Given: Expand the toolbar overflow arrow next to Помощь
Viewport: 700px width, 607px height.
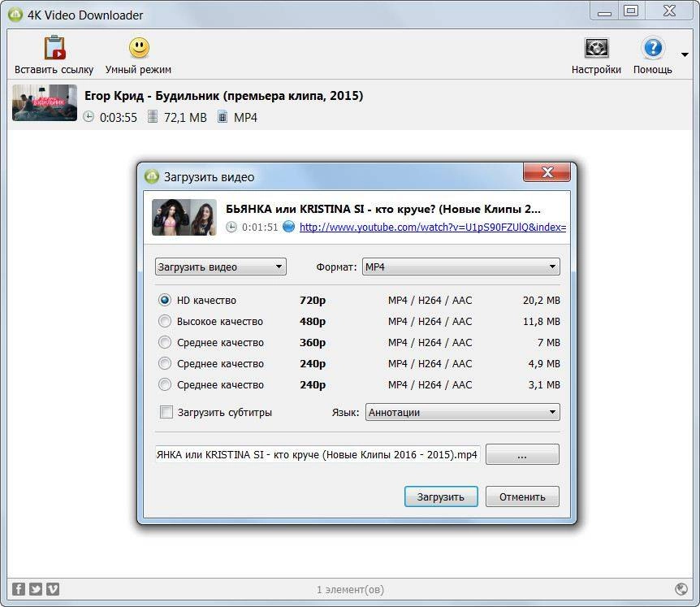Looking at the screenshot, I should click(x=685, y=54).
